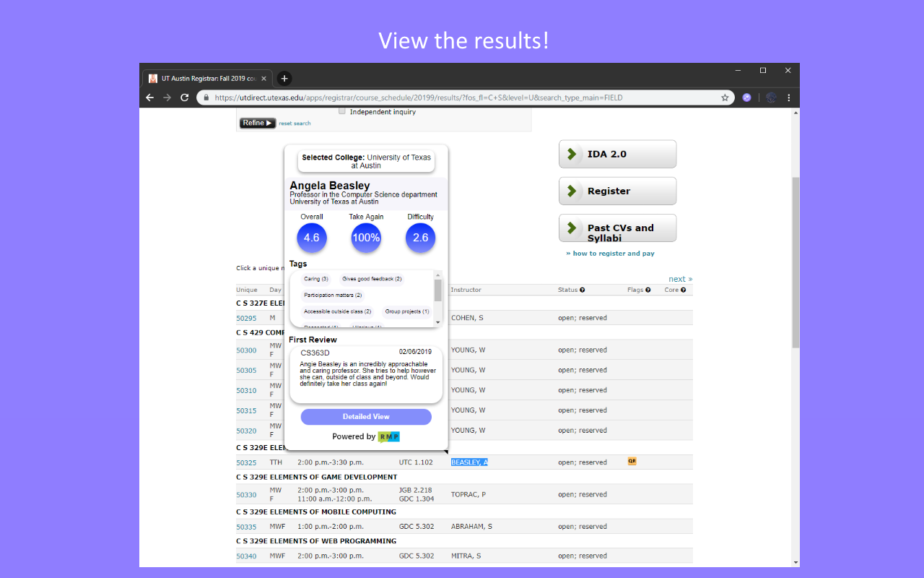Click the JGB 2.218 room link

click(x=415, y=491)
